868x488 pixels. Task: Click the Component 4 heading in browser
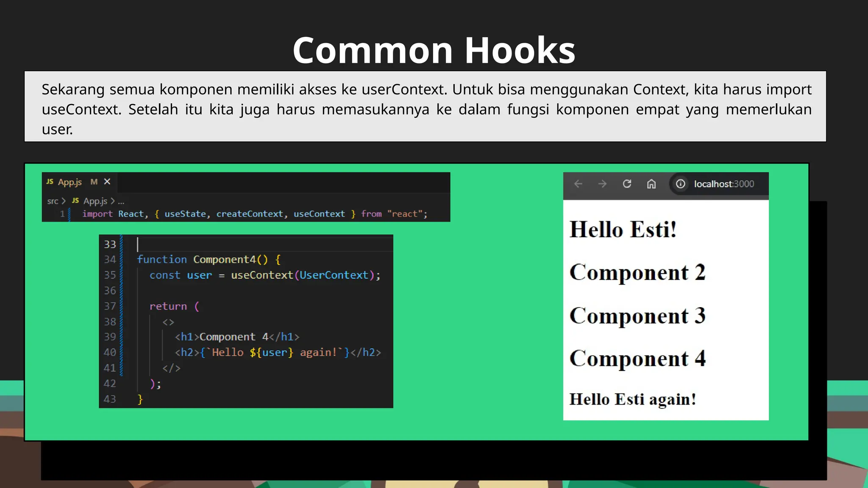[637, 358]
